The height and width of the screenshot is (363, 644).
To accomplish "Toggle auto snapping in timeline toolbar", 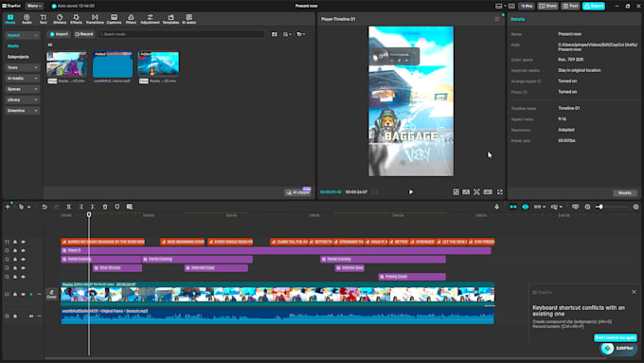I will coord(526,207).
